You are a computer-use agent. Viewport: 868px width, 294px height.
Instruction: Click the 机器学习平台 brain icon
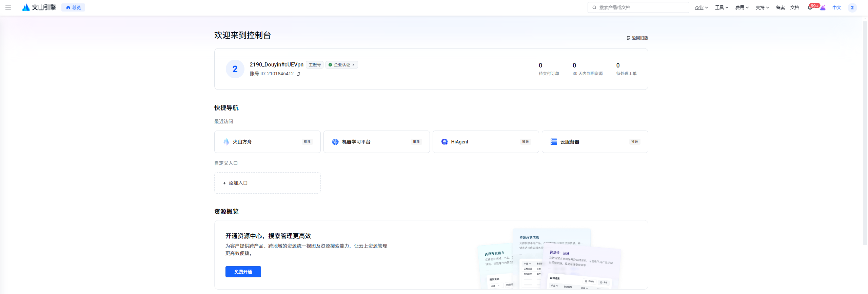coord(335,142)
